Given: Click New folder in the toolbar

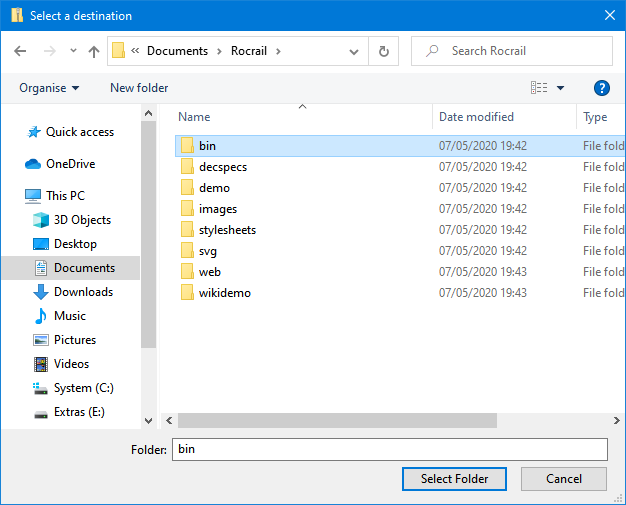Looking at the screenshot, I should (x=139, y=88).
